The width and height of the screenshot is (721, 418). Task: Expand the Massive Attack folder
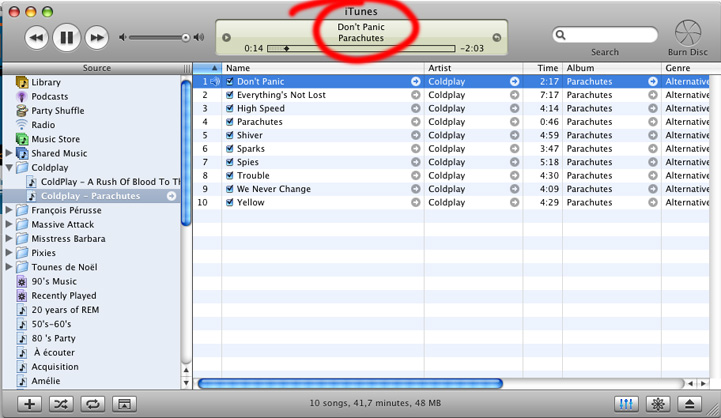[x=9, y=224]
